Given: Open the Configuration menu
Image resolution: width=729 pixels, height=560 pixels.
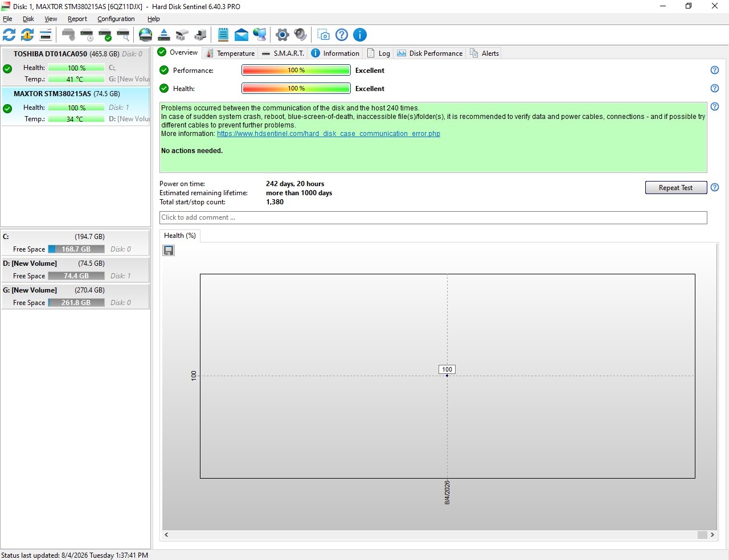Looking at the screenshot, I should coord(116,19).
